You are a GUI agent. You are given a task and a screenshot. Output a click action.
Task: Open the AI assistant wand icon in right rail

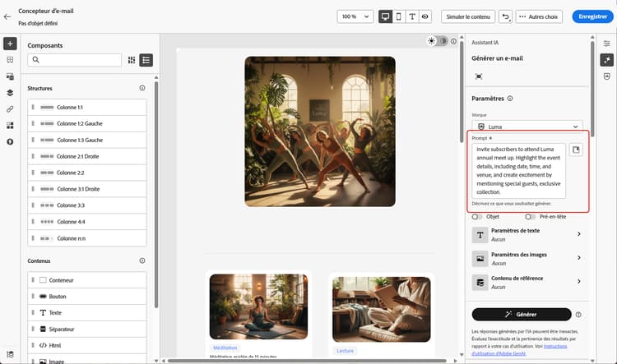[x=607, y=60]
